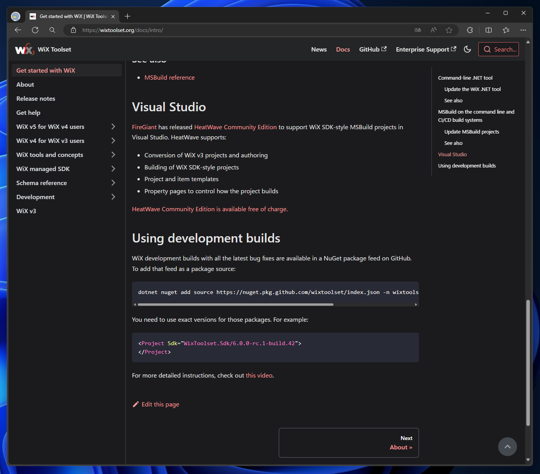Open Get help in sidebar
Image resolution: width=540 pixels, height=474 pixels.
tap(28, 113)
